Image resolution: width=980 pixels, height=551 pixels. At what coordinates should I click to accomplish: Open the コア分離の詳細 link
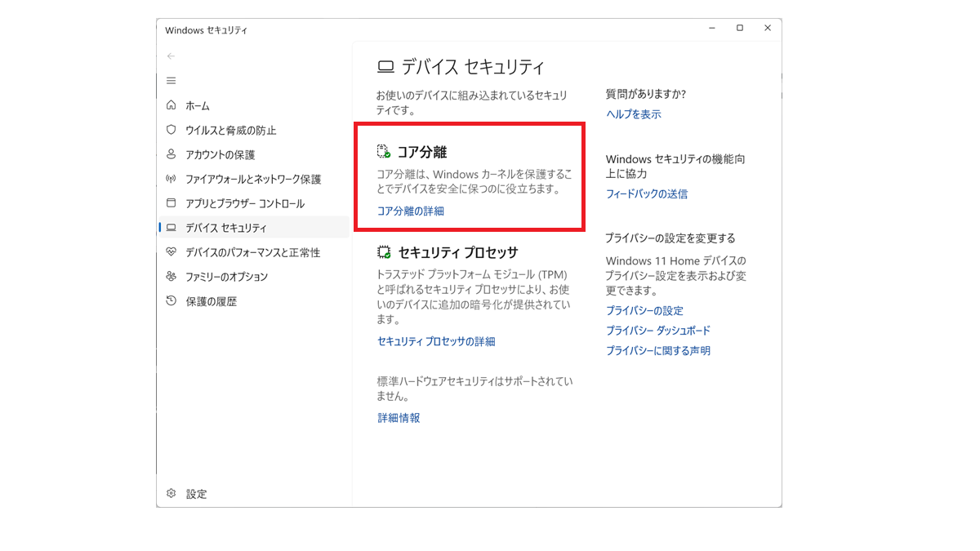[x=411, y=211]
